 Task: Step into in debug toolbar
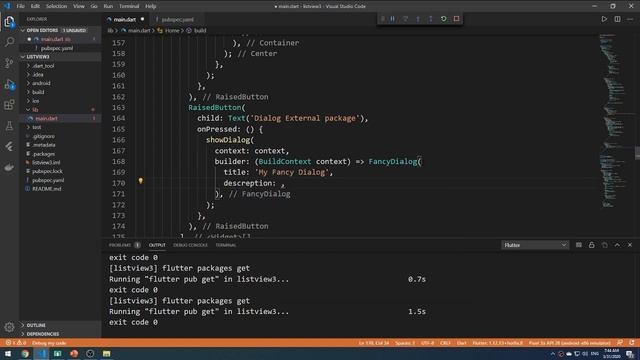tap(418, 19)
